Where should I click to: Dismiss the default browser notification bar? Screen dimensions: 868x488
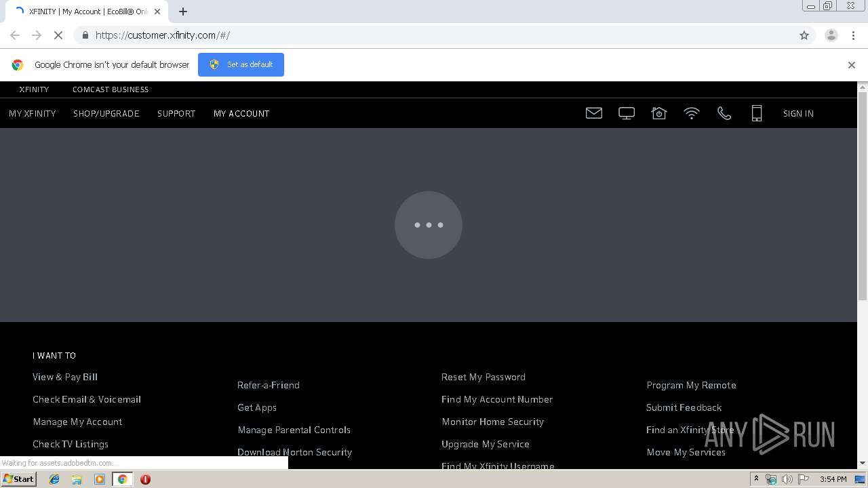click(852, 65)
